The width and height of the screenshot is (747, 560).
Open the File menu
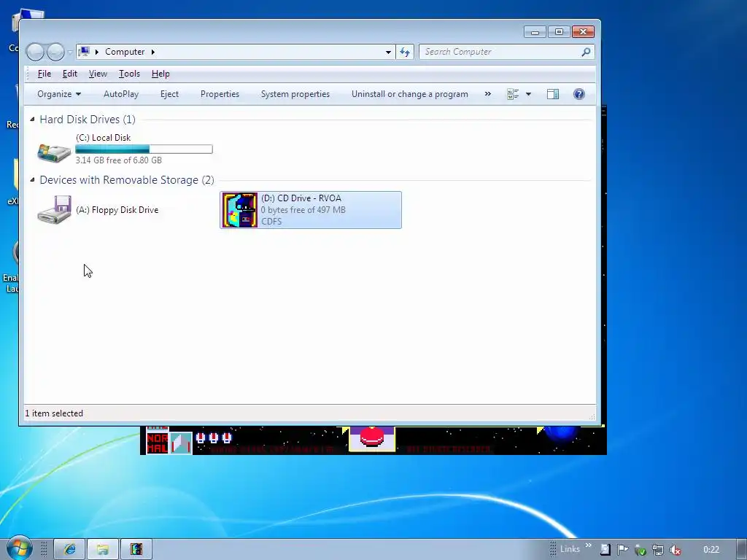44,74
